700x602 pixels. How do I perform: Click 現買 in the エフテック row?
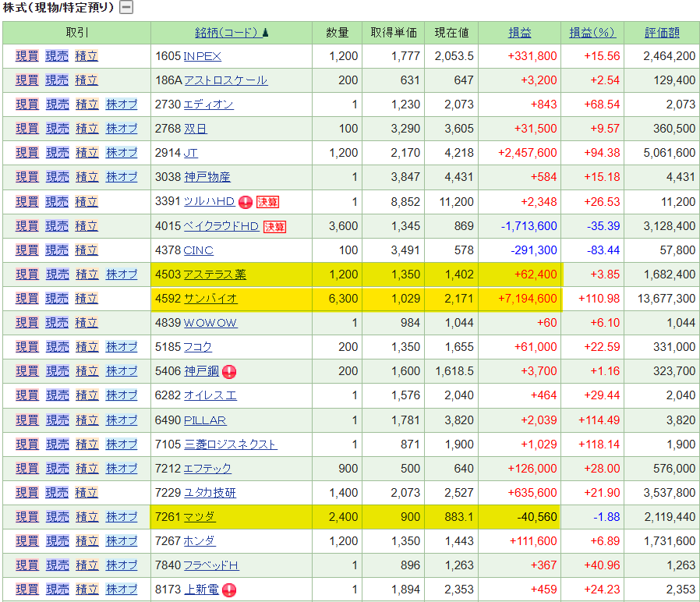pos(27,469)
